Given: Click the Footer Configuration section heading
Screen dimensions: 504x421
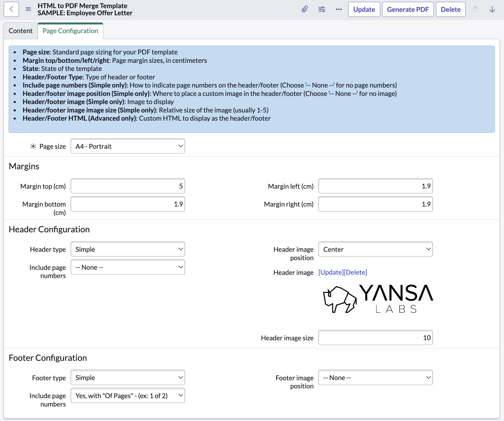Looking at the screenshot, I should click(48, 358).
